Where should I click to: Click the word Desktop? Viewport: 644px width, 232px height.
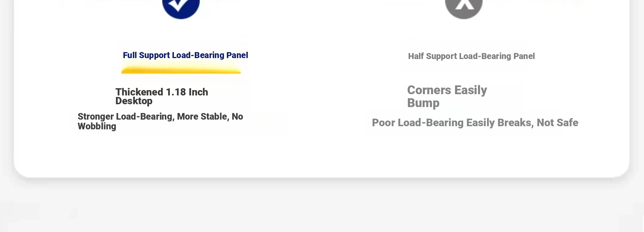(134, 101)
